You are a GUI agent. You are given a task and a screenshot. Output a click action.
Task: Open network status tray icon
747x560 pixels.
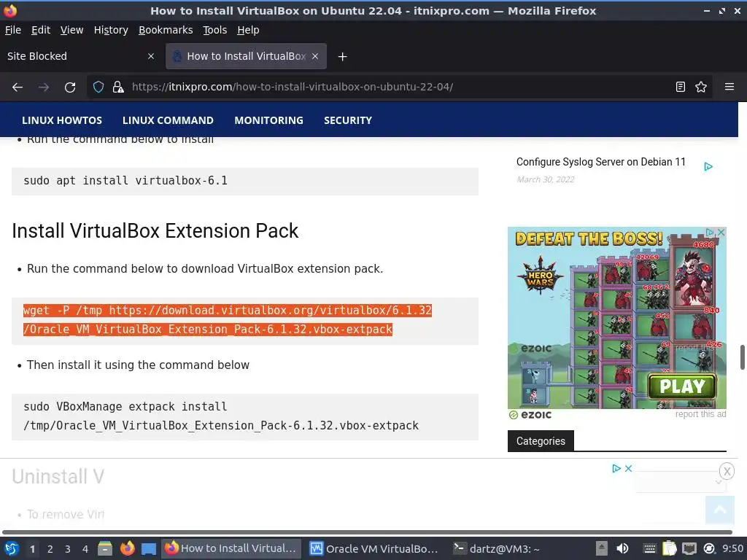click(x=689, y=549)
